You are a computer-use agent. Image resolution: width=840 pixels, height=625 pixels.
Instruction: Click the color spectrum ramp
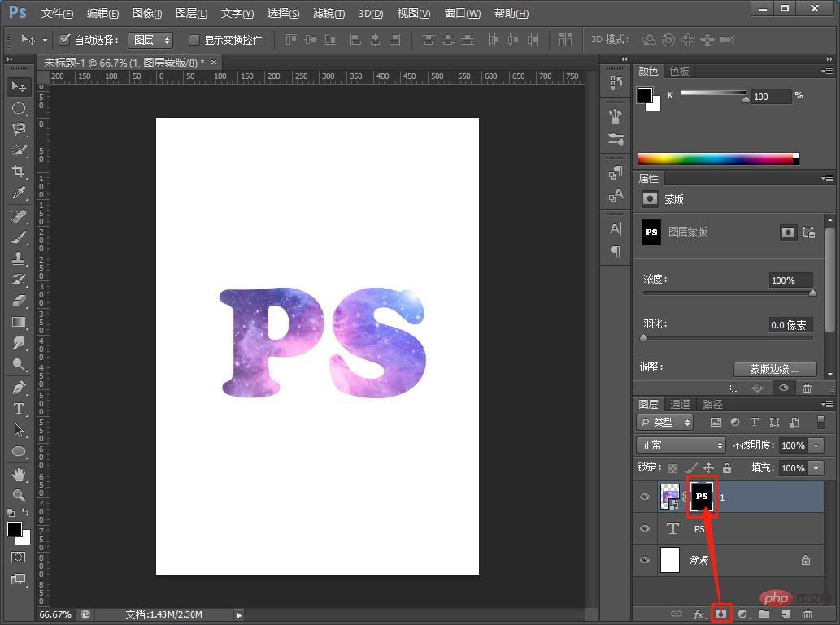click(x=718, y=158)
